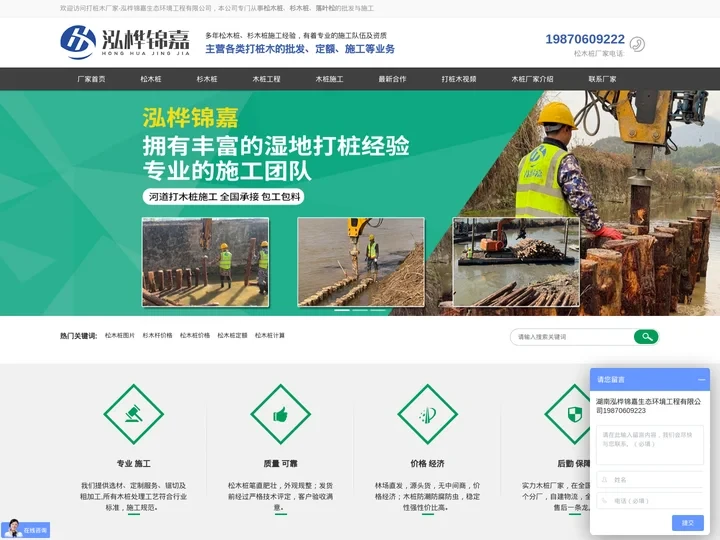Viewport: 720px width, 540px height.
Task: Click phone number 19870609222 in header
Action: click(585, 39)
